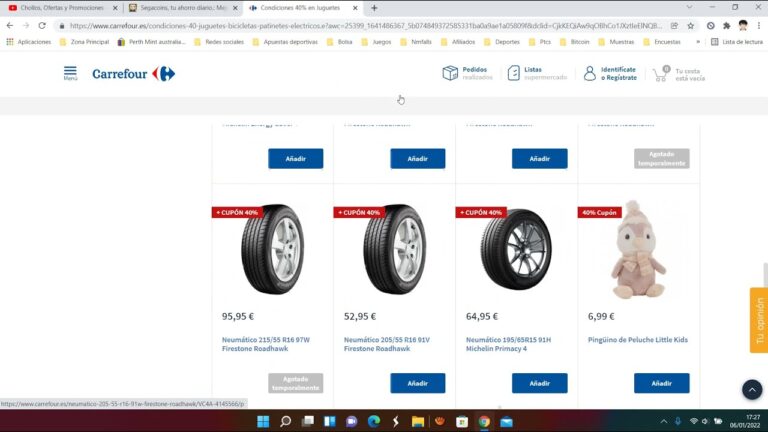768x432 pixels.
Task: Open the Encuestas bookmark folder
Action: [662, 42]
